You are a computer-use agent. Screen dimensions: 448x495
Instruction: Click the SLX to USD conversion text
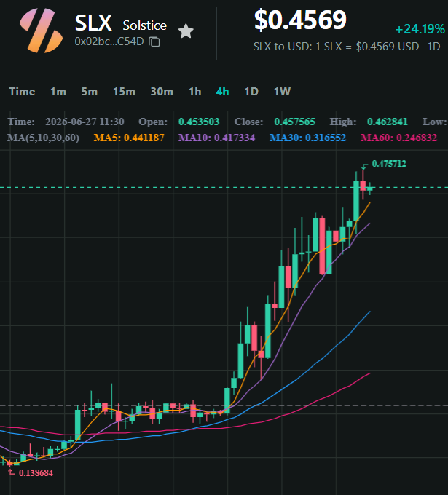pos(336,47)
